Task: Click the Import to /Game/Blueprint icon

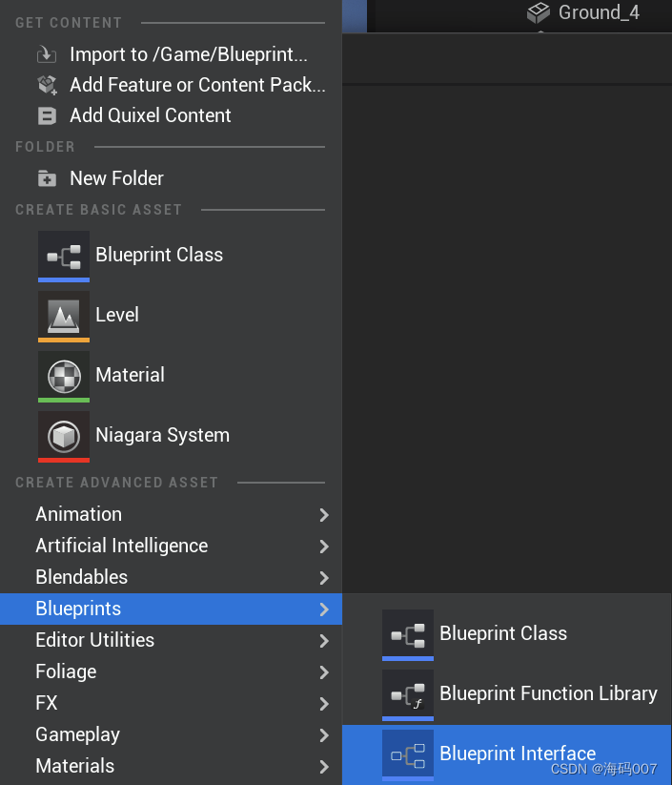Action: point(47,54)
